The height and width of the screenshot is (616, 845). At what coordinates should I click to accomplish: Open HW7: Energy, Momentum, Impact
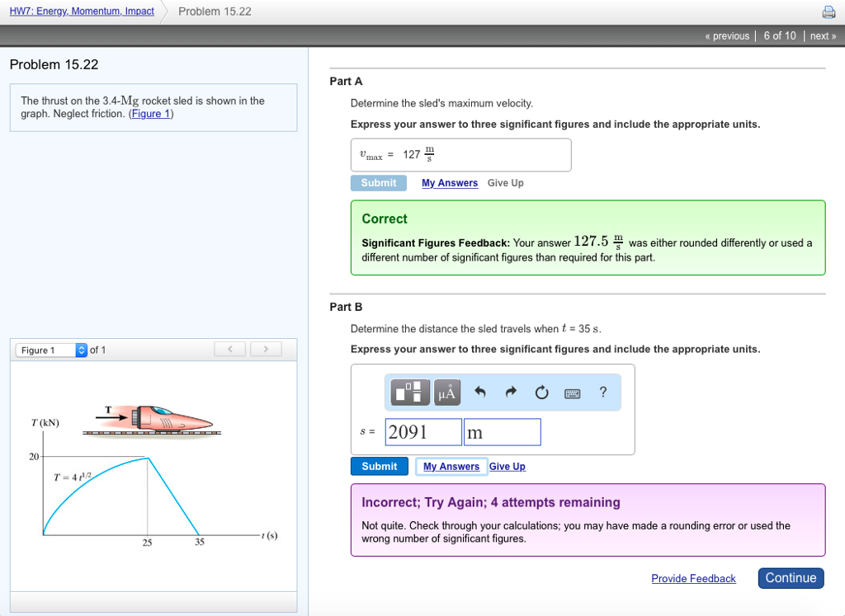[x=81, y=11]
